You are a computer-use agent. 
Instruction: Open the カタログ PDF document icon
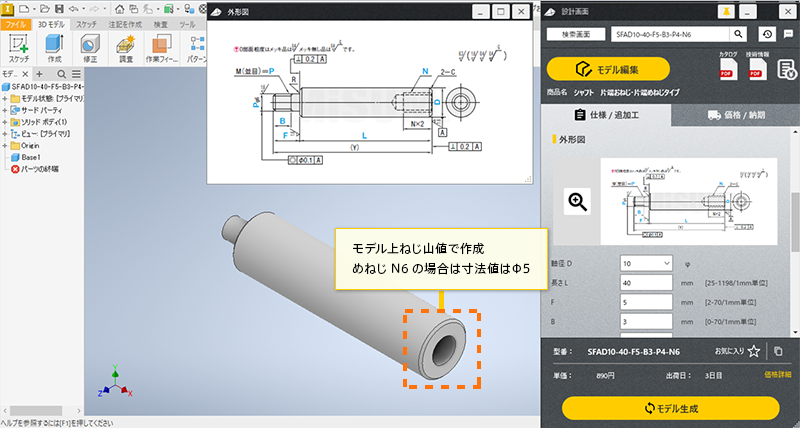tap(728, 68)
